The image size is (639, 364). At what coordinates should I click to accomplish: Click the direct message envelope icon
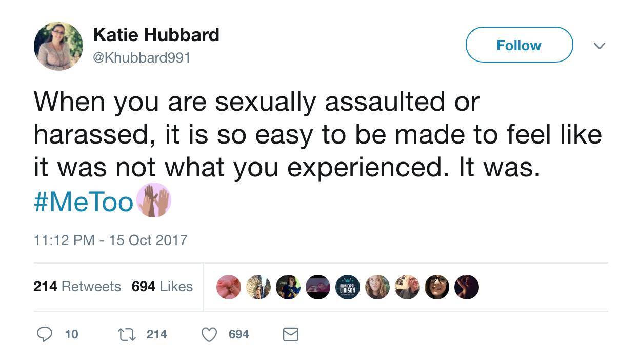[291, 334]
